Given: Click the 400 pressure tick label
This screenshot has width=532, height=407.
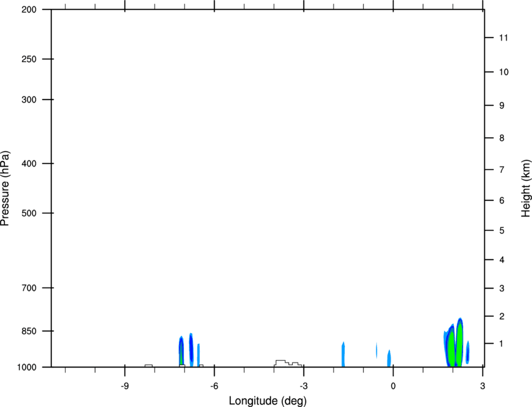Looking at the screenshot, I should coord(29,163).
